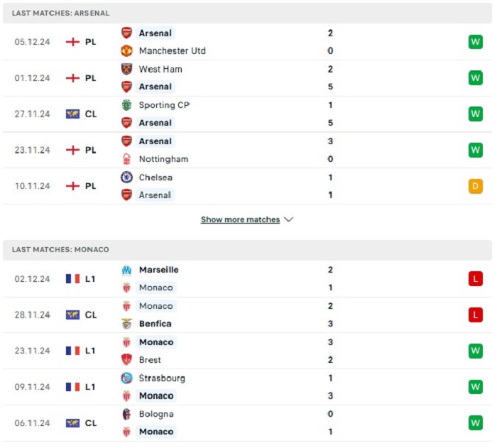Click the West Ham club crest
This screenshot has height=448, width=497.
pyautogui.click(x=126, y=69)
